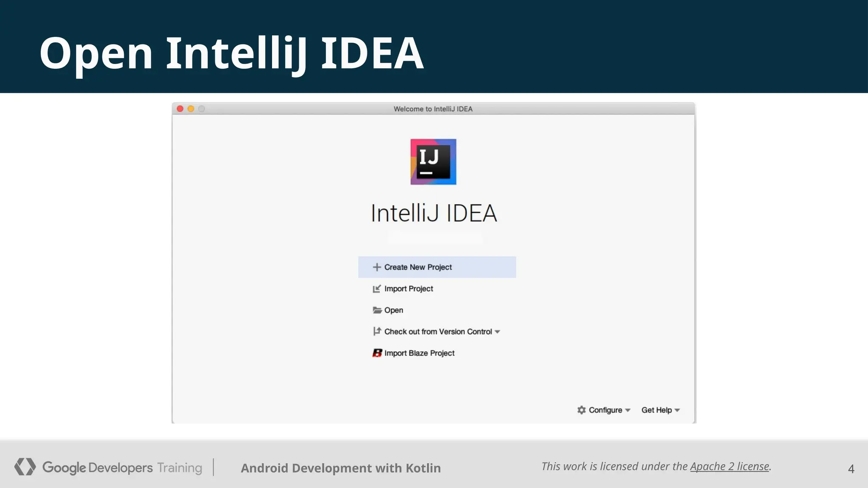Click the gray disabled zoom window button
The width and height of the screenshot is (868, 488).
point(202,109)
